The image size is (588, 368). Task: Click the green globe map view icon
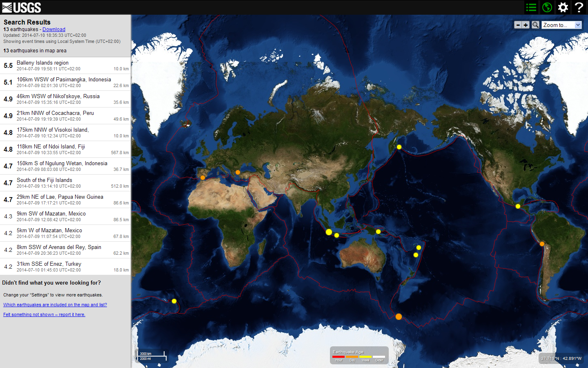pyautogui.click(x=547, y=7)
